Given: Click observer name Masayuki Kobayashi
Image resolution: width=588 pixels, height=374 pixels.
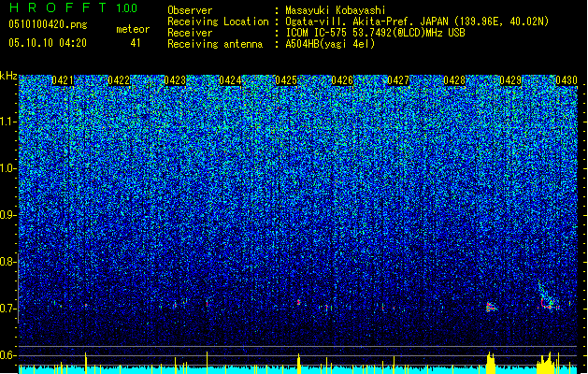Looking at the screenshot, I should click(x=336, y=10).
